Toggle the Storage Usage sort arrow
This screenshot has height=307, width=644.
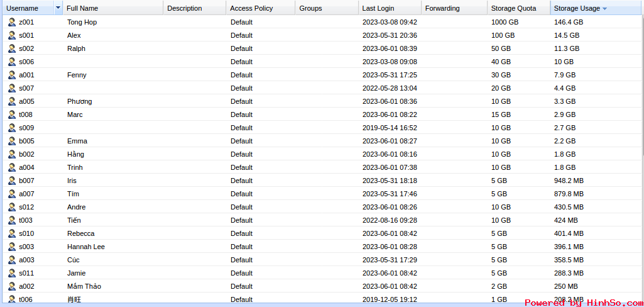pyautogui.click(x=604, y=9)
